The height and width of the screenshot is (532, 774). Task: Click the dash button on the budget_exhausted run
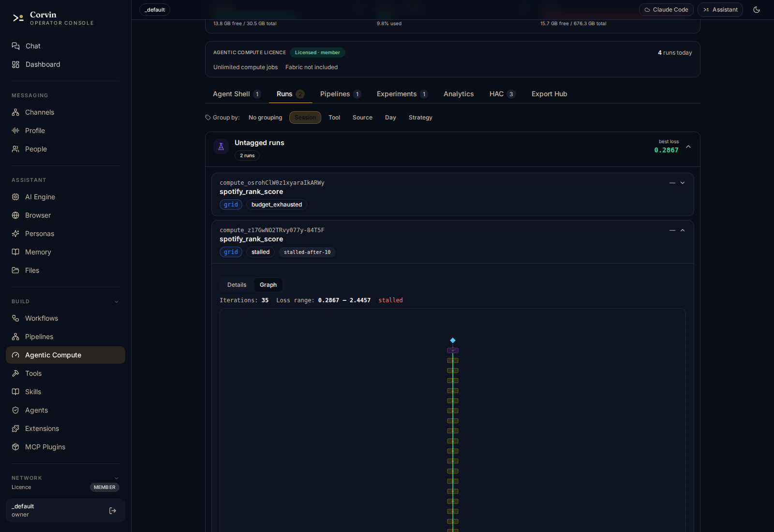[x=672, y=183]
